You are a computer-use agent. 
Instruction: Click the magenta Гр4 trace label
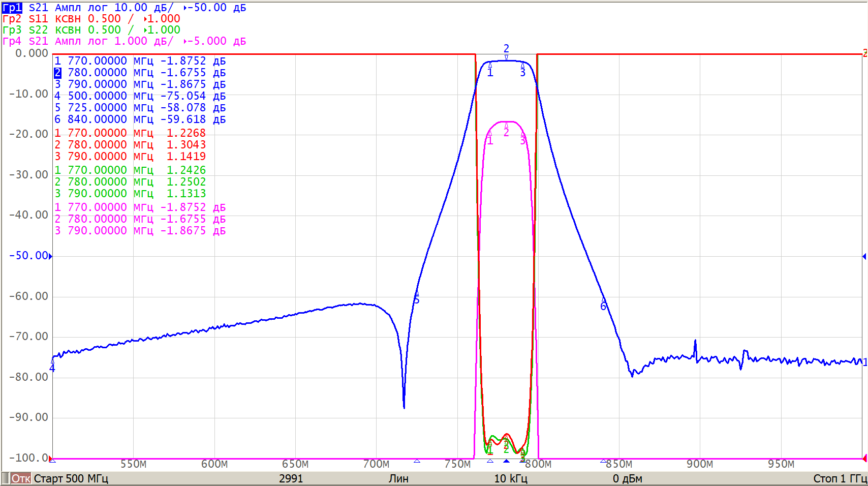[12, 41]
